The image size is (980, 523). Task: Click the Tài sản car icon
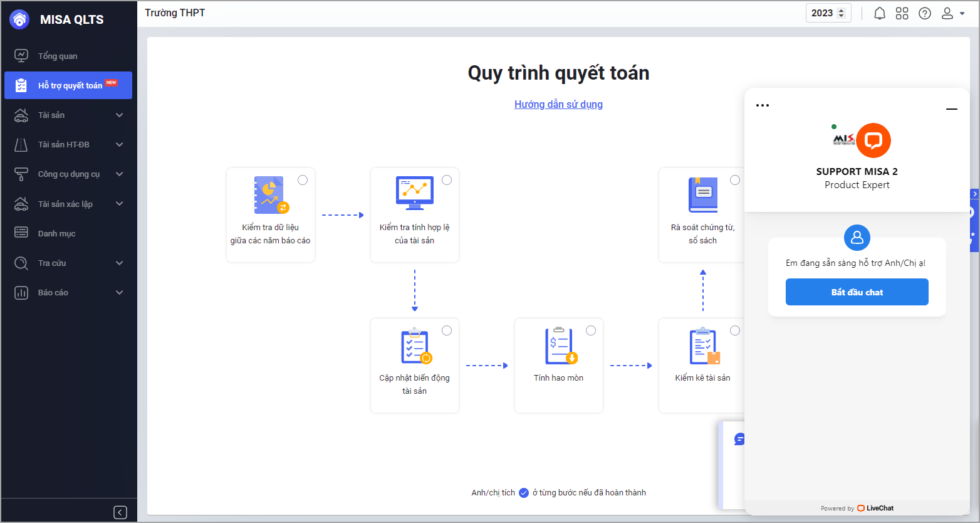21,115
